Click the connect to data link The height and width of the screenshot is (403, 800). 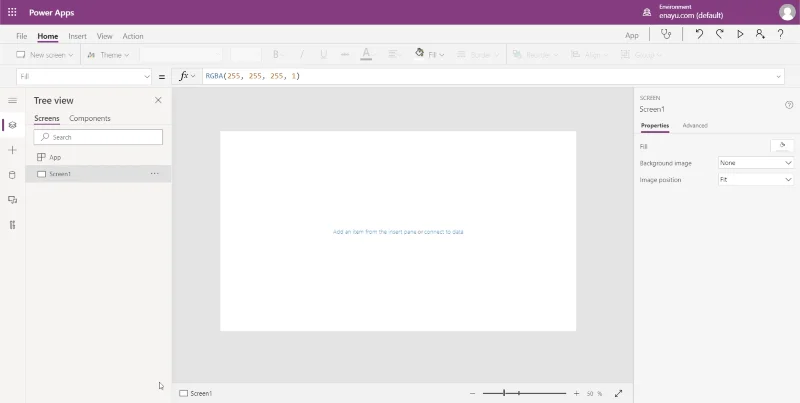click(x=443, y=232)
